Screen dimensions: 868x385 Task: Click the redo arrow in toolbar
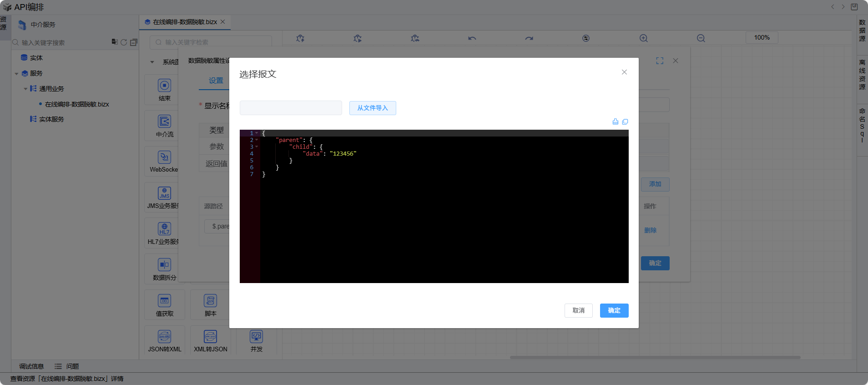[x=529, y=38]
